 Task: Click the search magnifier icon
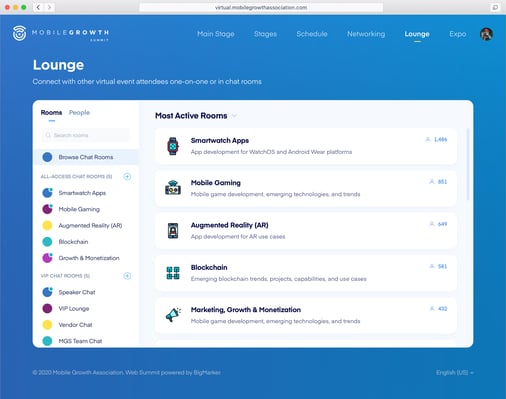point(48,135)
